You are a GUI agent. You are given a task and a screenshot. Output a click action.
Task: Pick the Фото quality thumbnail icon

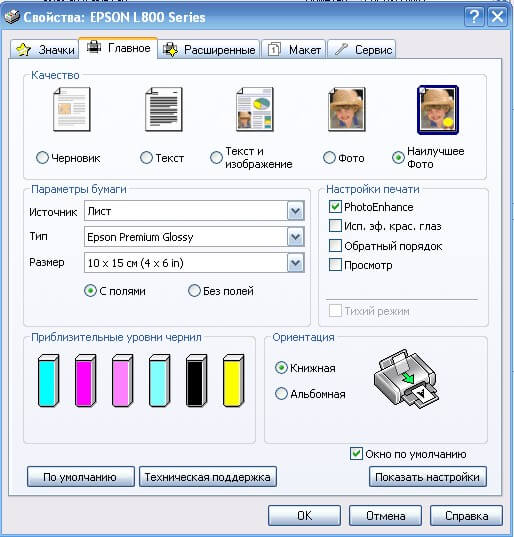point(347,109)
